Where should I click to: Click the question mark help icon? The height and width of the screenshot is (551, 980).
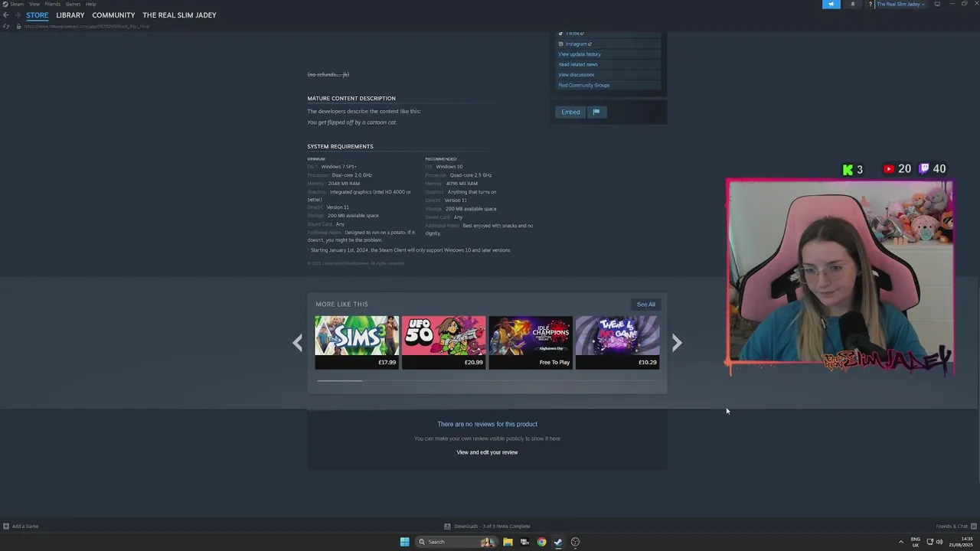(871, 4)
